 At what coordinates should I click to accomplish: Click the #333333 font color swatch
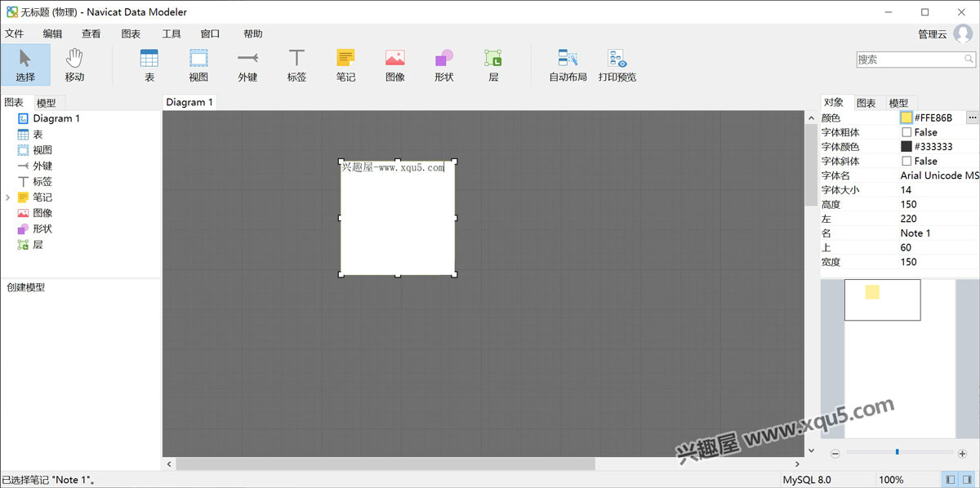pos(906,147)
